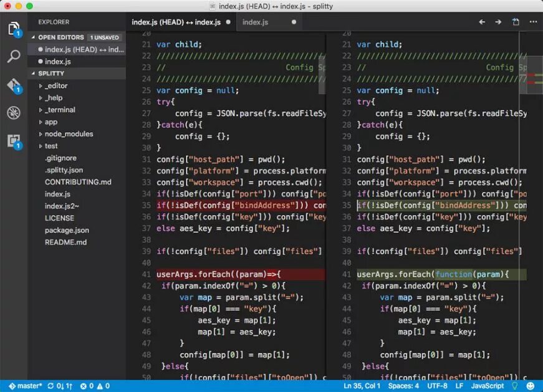Change language mode via JavaScript indicator

[x=488, y=386]
